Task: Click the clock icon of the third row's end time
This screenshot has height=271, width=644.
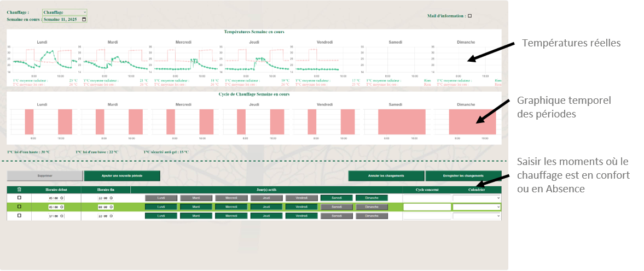Action: pos(112,216)
